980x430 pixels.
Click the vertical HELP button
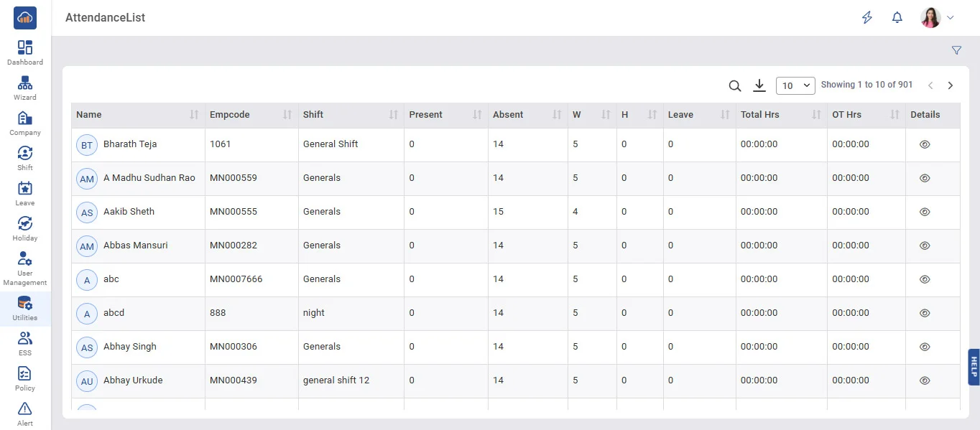(x=974, y=367)
